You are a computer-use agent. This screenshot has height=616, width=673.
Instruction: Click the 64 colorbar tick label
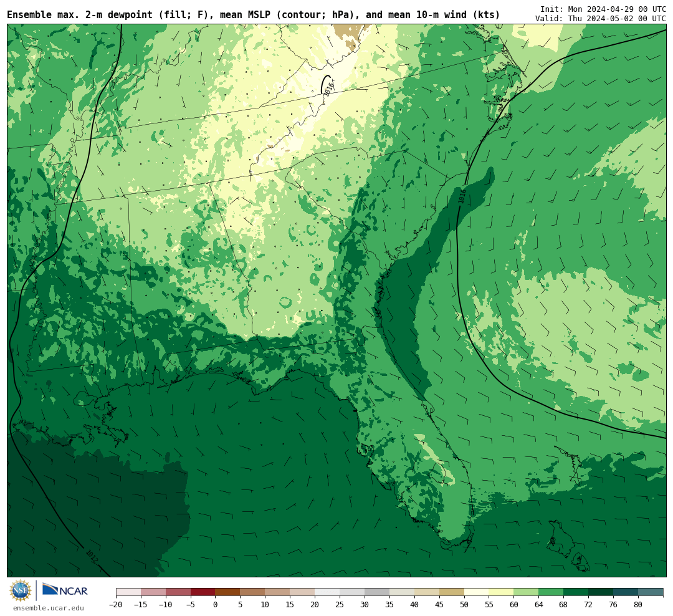pos(539,605)
